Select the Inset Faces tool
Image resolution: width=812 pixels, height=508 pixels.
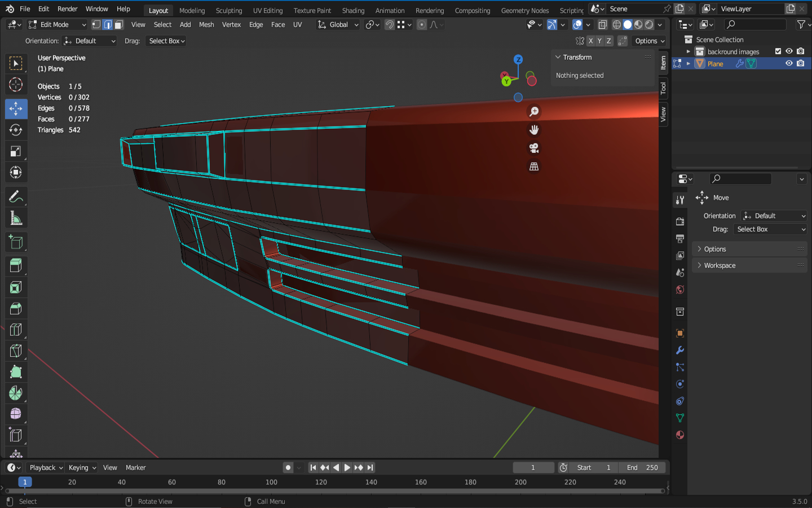point(16,287)
